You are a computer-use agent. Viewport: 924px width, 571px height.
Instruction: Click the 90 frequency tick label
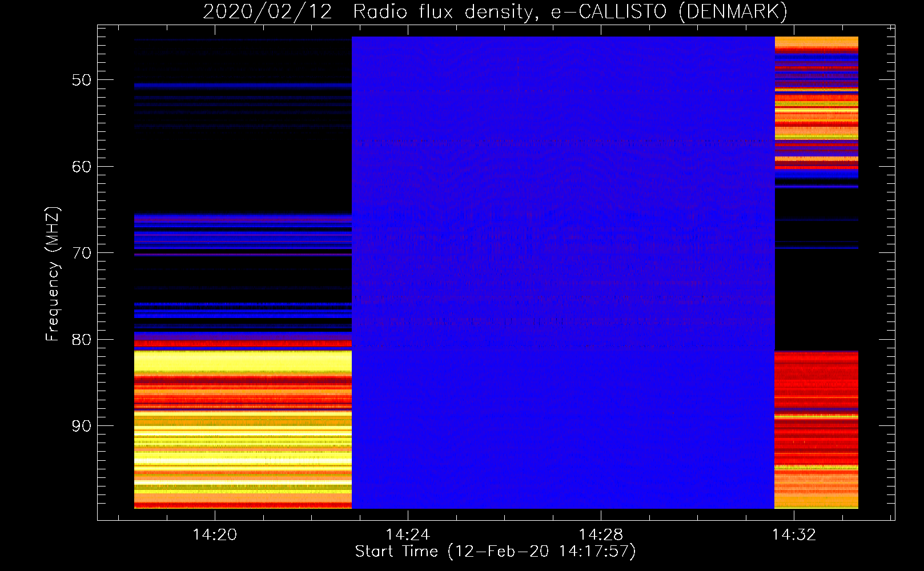pos(82,426)
